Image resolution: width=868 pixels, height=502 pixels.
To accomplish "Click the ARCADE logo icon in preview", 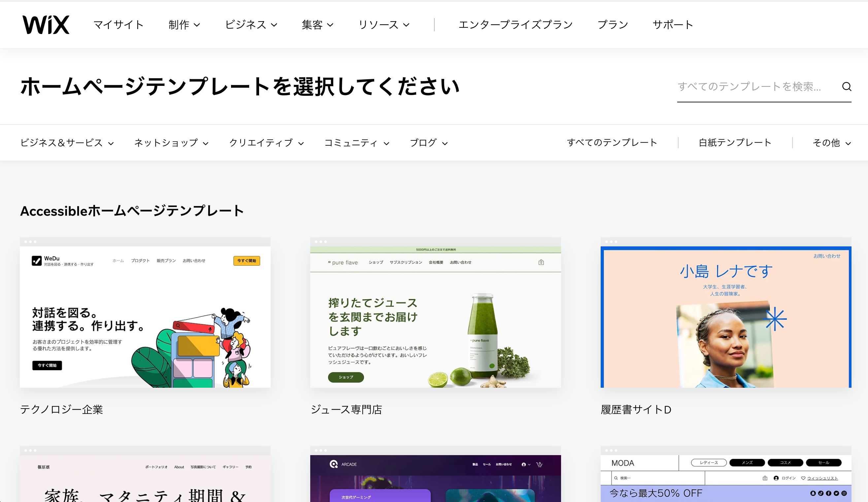I will pos(334,464).
